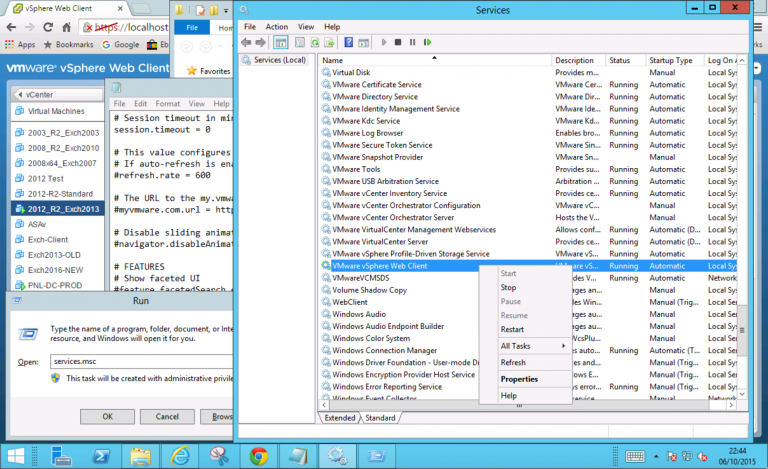
Task: Select VMware VirtualCenter Server service row
Action: [x=528, y=242]
